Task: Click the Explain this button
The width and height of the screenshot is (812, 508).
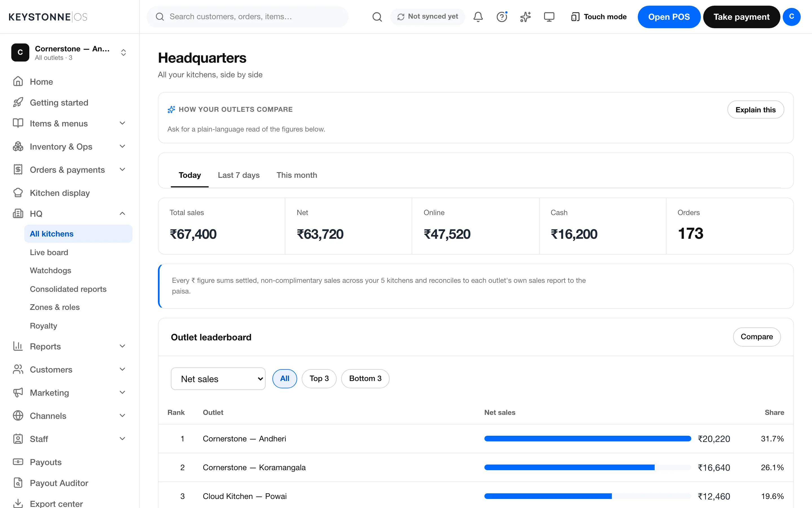Action: click(755, 110)
